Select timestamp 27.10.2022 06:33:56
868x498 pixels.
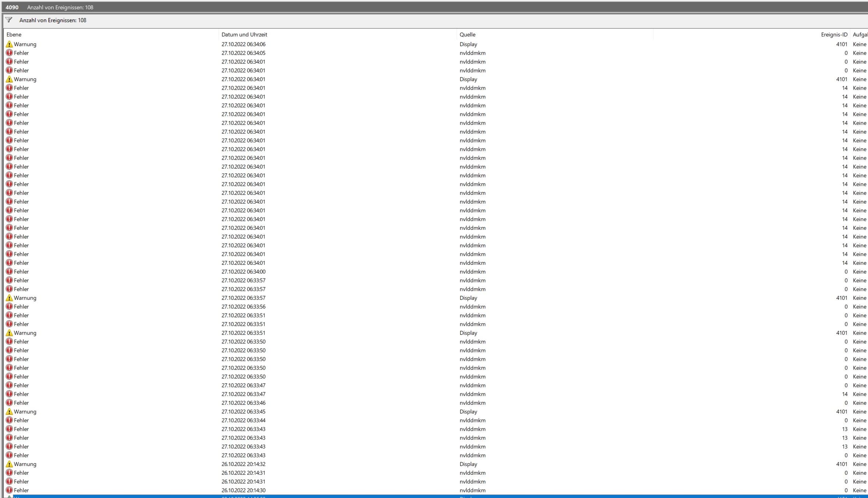coord(244,307)
